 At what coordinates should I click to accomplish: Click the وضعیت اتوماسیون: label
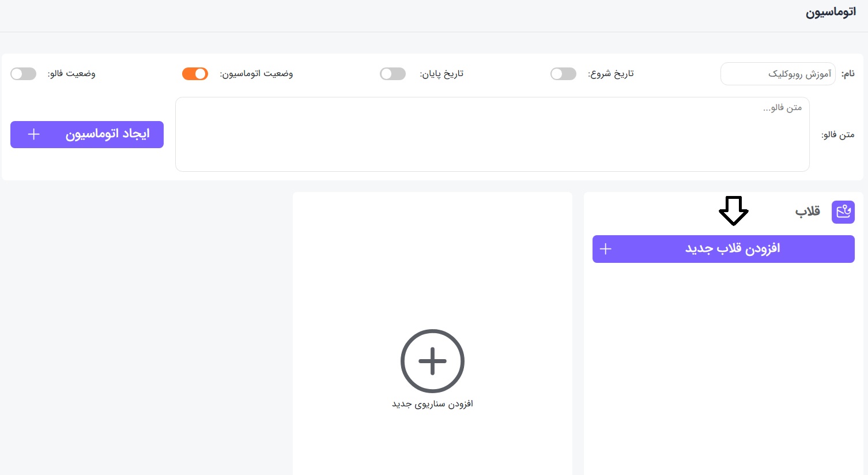(x=256, y=74)
